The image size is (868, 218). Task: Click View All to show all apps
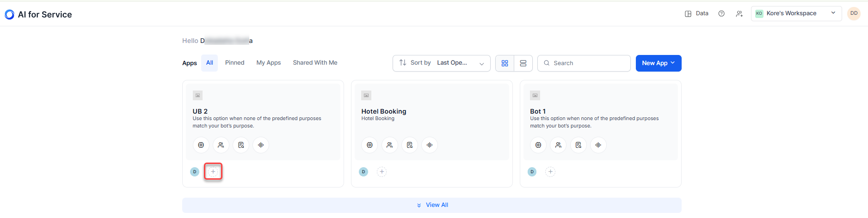pyautogui.click(x=432, y=205)
